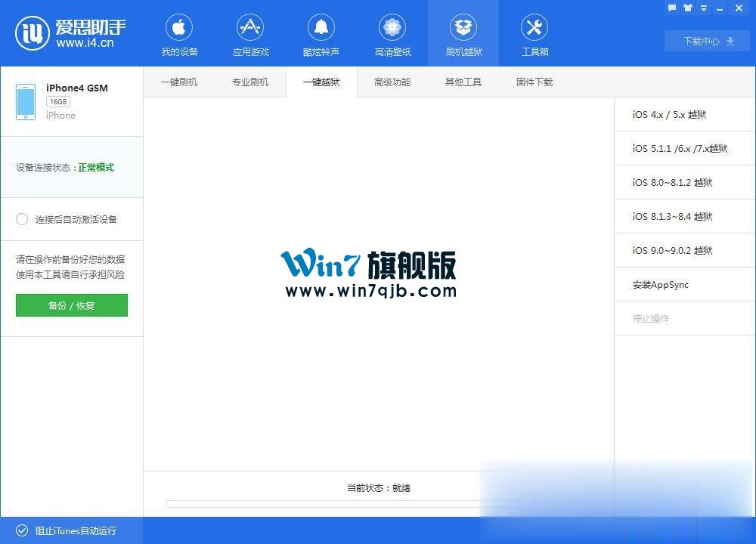The image size is (756, 544).
Task: Click the 停止操作 stop button
Action: (x=685, y=319)
